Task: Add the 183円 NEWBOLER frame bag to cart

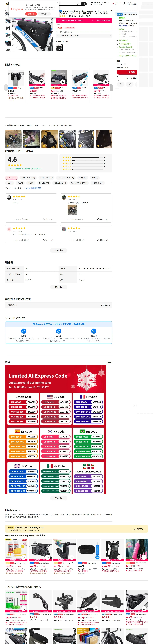Action: pos(144,608)
